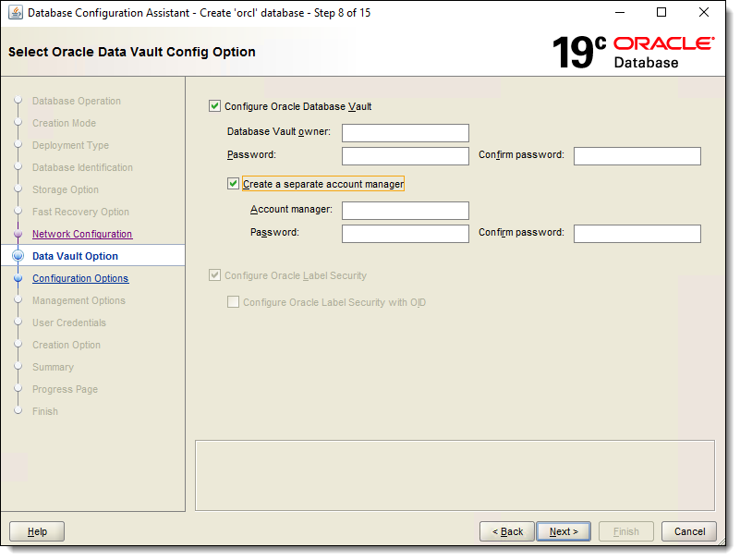This screenshot has width=740, height=560.
Task: Close the Database Configuration Assistant window
Action: 703,12
